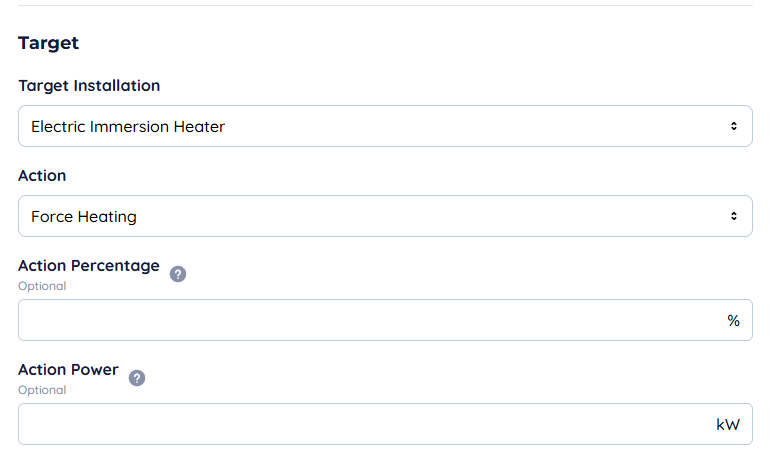Click the % unit suffix
The image size is (780, 469).
tap(733, 320)
